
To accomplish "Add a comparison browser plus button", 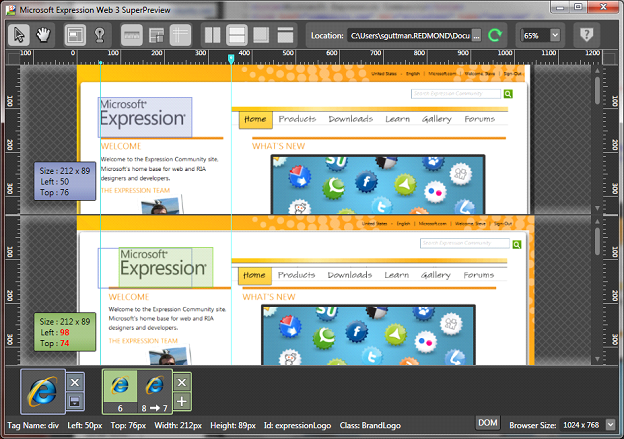I will [x=182, y=402].
